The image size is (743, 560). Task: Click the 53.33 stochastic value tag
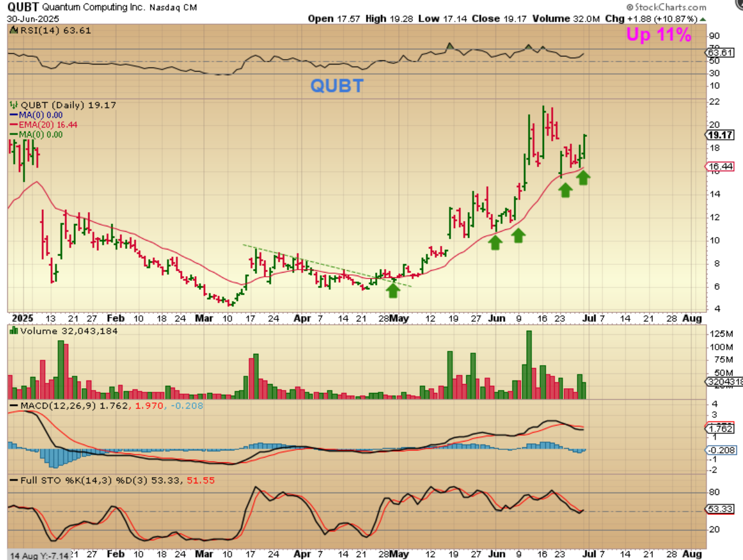(719, 509)
